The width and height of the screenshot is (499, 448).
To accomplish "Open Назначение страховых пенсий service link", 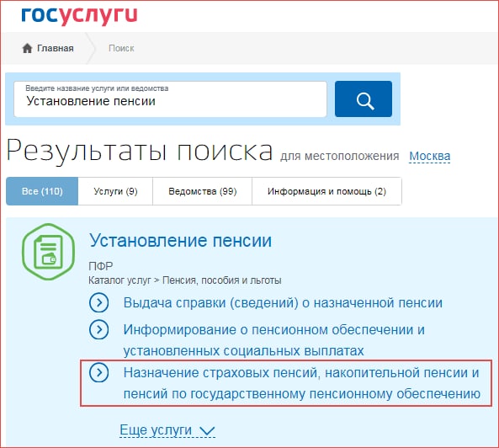I will coord(302,383).
